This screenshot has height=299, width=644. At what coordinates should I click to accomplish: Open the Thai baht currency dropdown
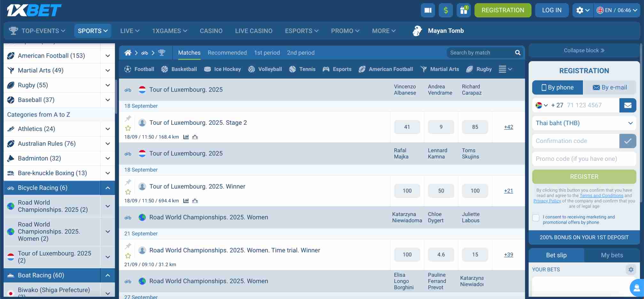pos(584,123)
